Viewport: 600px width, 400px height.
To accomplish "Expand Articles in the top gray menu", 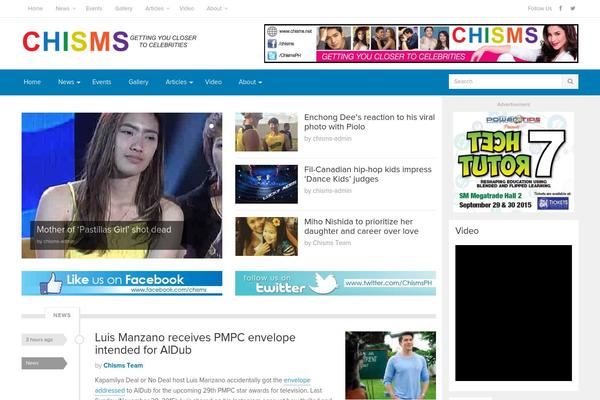I will tap(157, 8).
